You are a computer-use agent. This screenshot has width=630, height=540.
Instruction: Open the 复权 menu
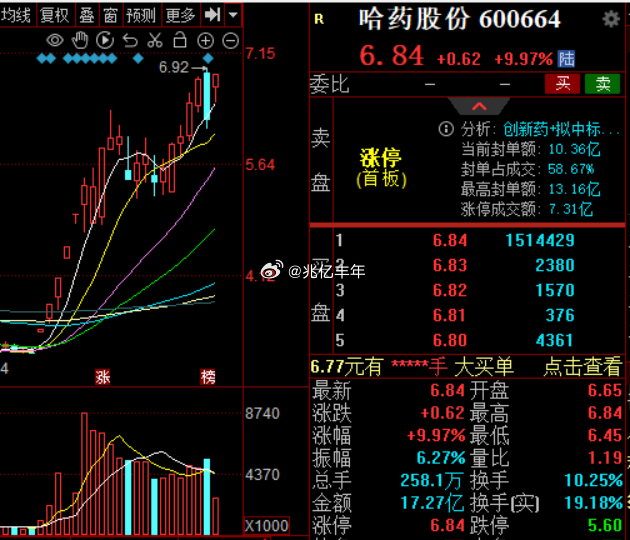(x=55, y=15)
